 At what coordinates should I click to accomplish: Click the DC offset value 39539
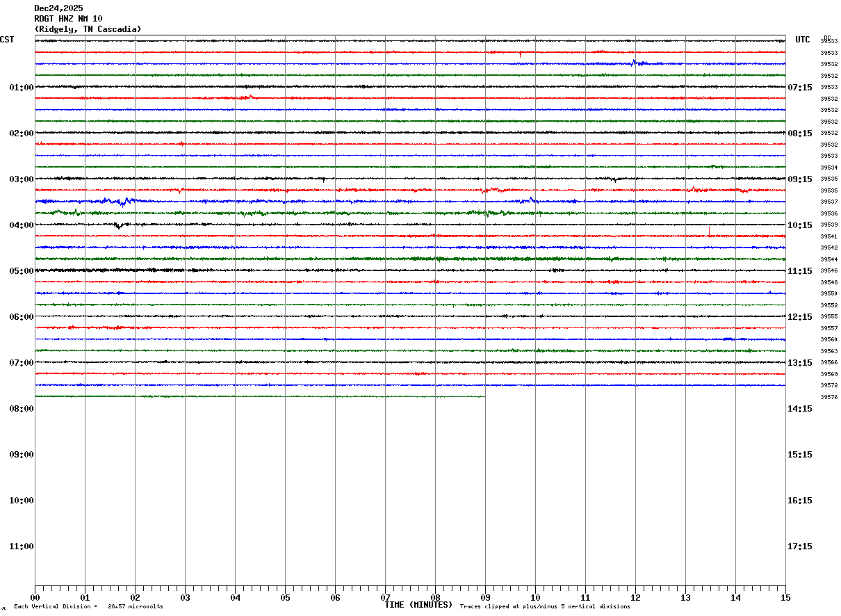coord(829,225)
